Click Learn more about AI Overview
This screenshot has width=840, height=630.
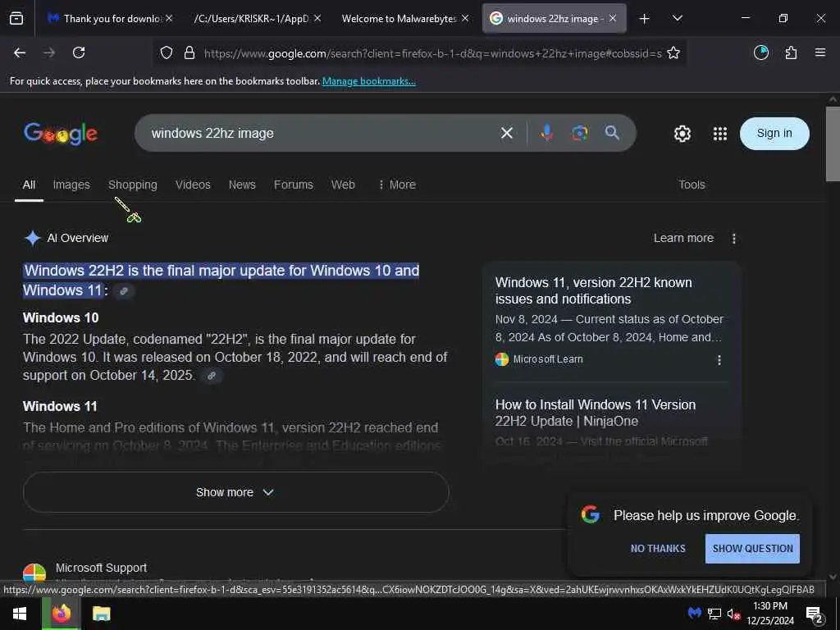point(683,239)
